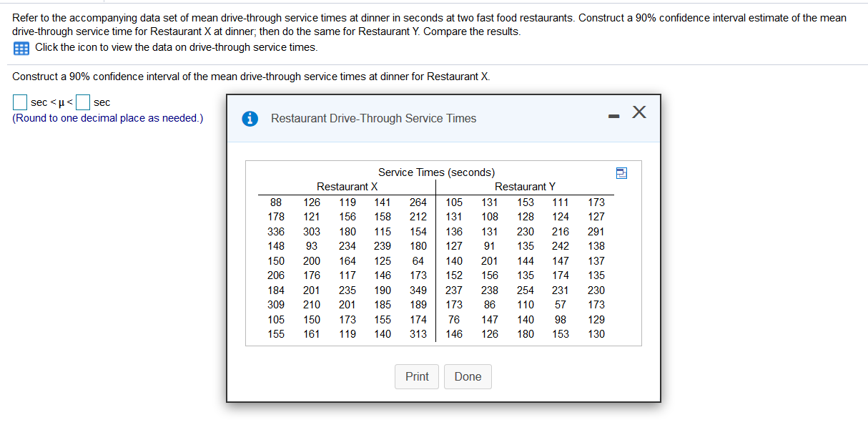Click the Done button
This screenshot has width=868, height=425.
[468, 376]
